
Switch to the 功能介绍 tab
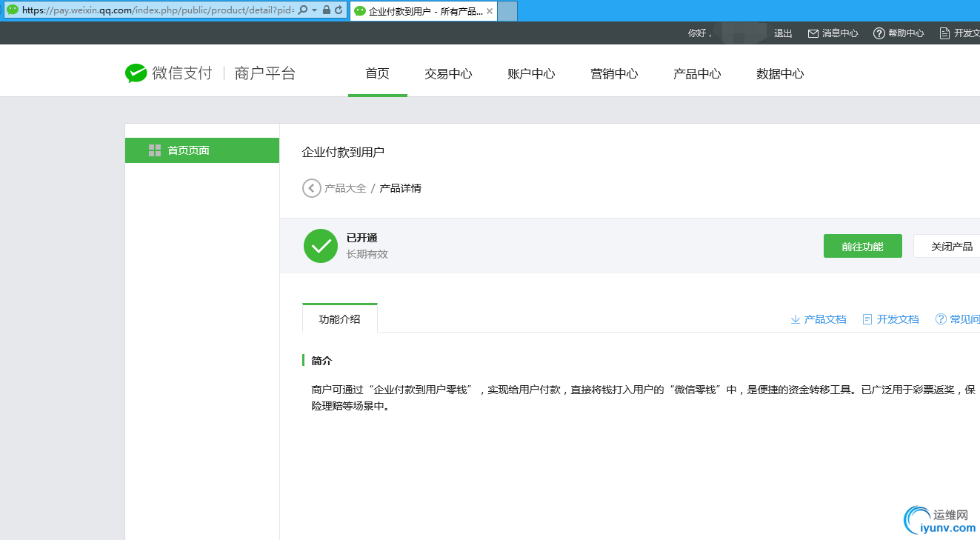[x=340, y=319]
